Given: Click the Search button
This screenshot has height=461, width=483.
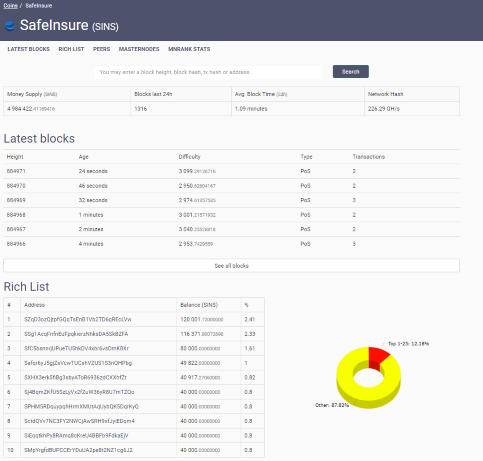Looking at the screenshot, I should (x=351, y=72).
